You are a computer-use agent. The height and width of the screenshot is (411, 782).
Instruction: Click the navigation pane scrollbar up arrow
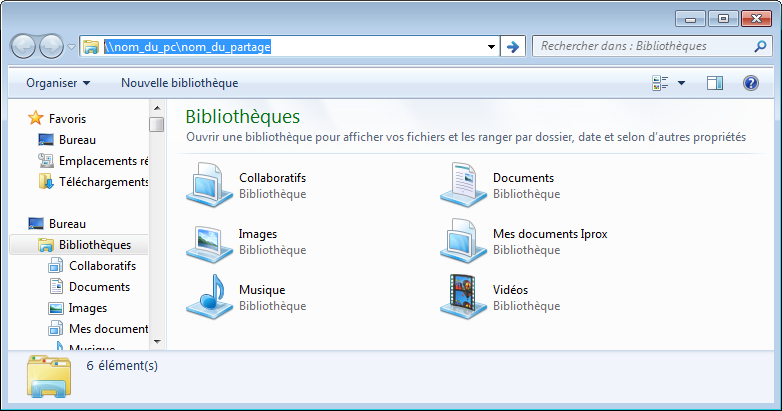[x=157, y=109]
